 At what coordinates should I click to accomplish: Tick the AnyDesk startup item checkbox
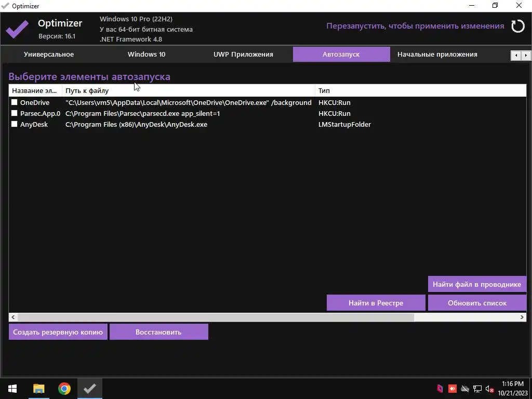pyautogui.click(x=14, y=124)
